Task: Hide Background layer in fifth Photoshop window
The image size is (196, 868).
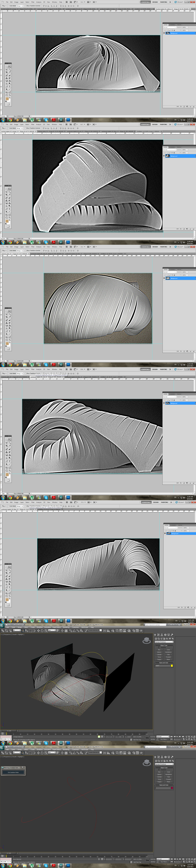Action: [165, 533]
